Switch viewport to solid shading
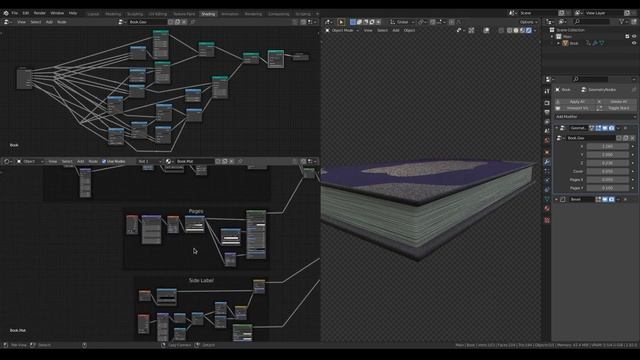 pyautogui.click(x=516, y=30)
